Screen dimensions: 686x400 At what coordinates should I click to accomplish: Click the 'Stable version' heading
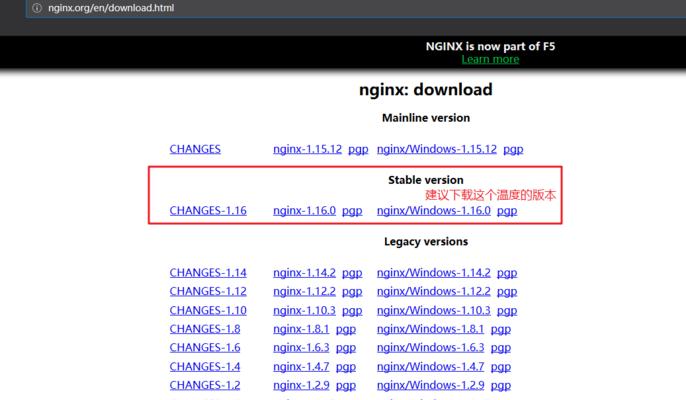(426, 180)
